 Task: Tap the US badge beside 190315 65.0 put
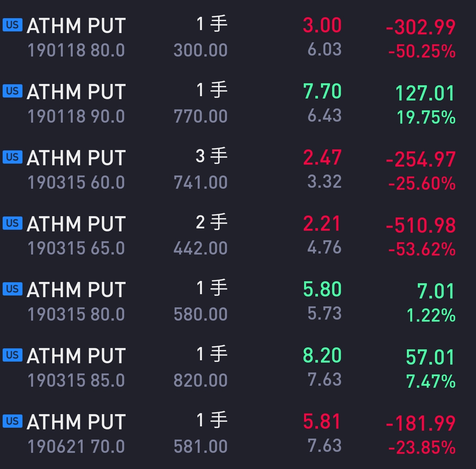[13, 223]
